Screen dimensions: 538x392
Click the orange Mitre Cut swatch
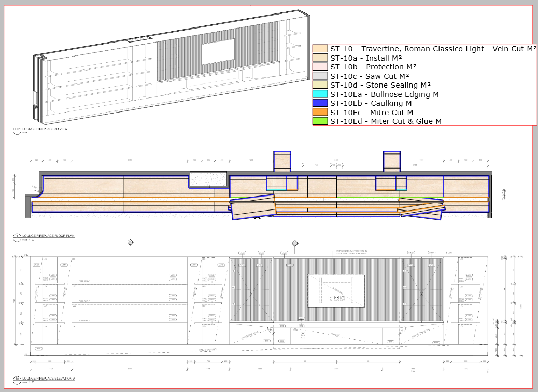pos(320,113)
